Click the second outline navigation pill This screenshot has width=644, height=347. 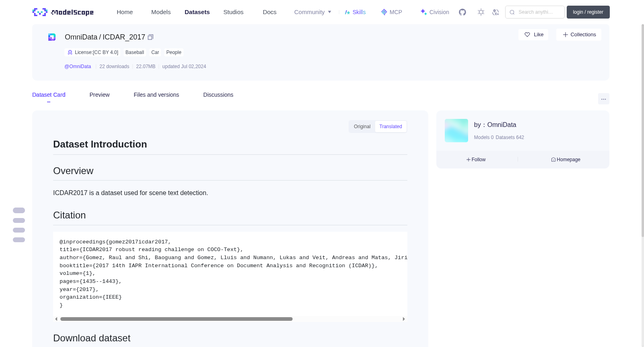point(19,220)
